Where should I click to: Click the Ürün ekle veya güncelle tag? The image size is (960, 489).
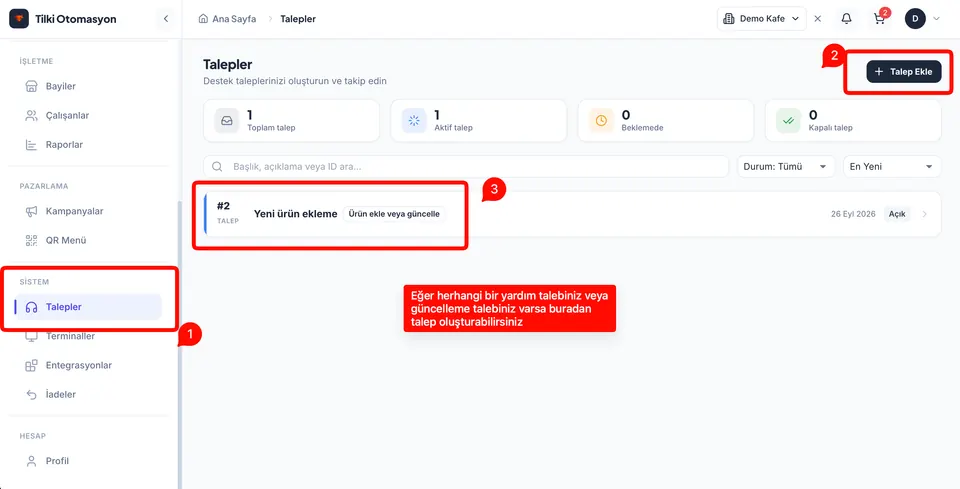pos(394,214)
